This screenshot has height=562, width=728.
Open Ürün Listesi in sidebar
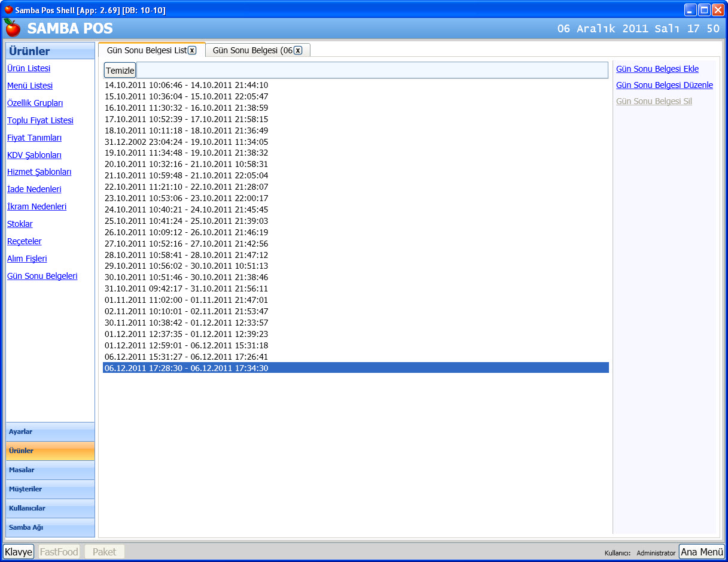coord(29,68)
